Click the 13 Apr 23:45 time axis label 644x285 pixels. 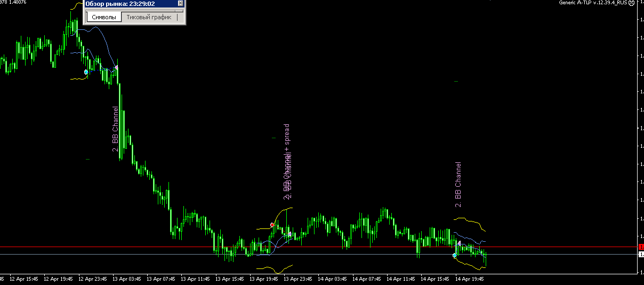(x=297, y=279)
